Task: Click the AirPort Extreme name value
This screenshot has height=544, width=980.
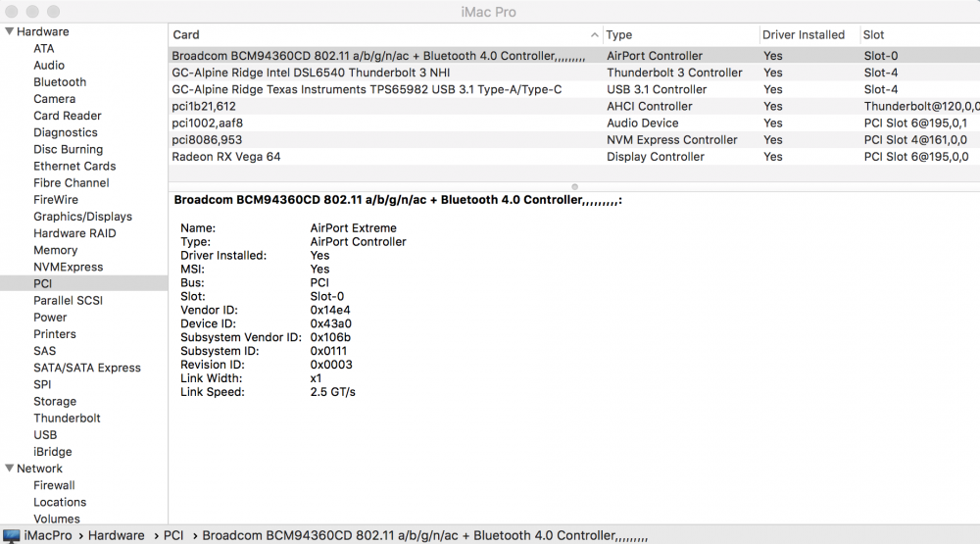Action: pos(353,228)
